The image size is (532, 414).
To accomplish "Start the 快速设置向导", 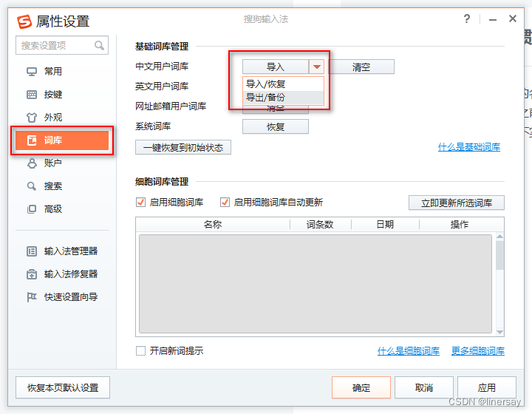I will click(62, 297).
